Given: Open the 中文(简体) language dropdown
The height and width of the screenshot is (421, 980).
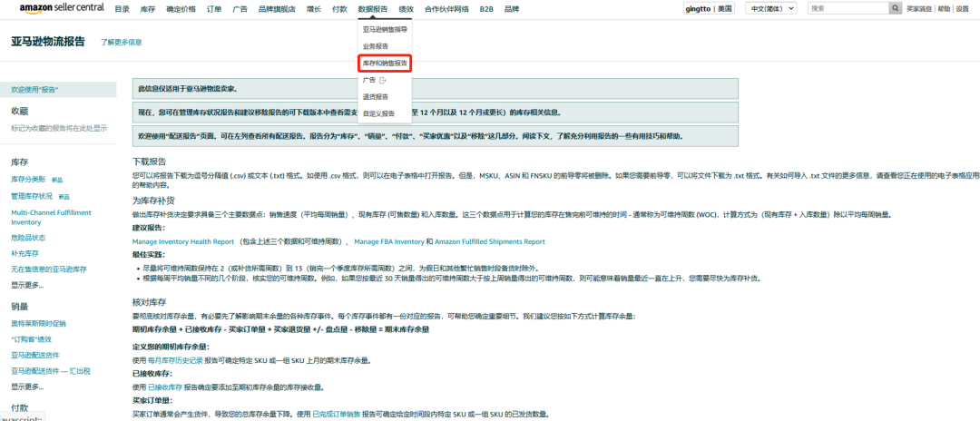Looking at the screenshot, I should (770, 8).
